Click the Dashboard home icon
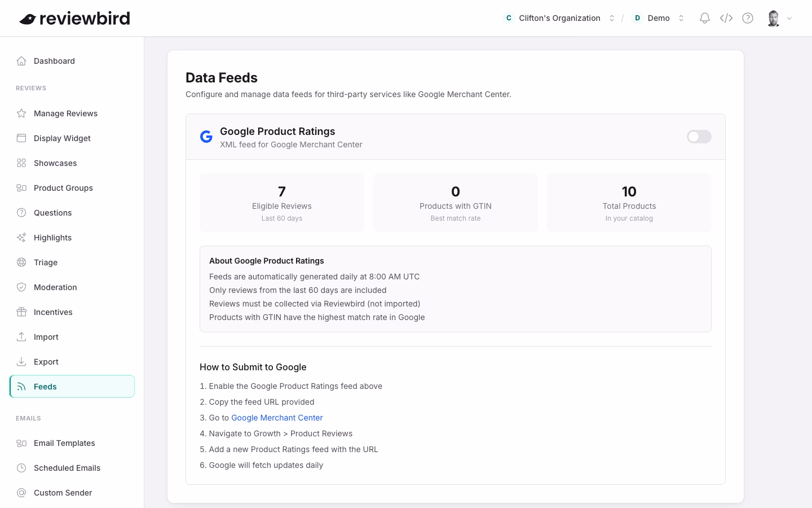 pos(21,61)
